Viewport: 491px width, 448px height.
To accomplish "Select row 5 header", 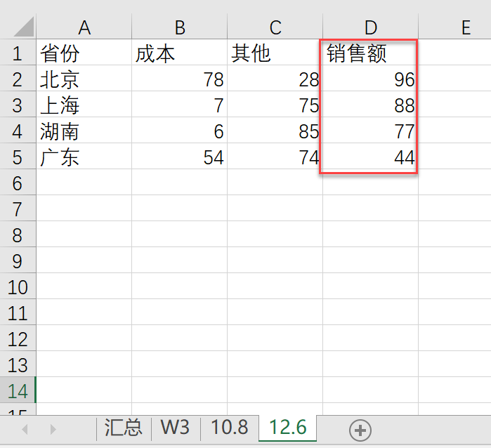I will (x=18, y=157).
